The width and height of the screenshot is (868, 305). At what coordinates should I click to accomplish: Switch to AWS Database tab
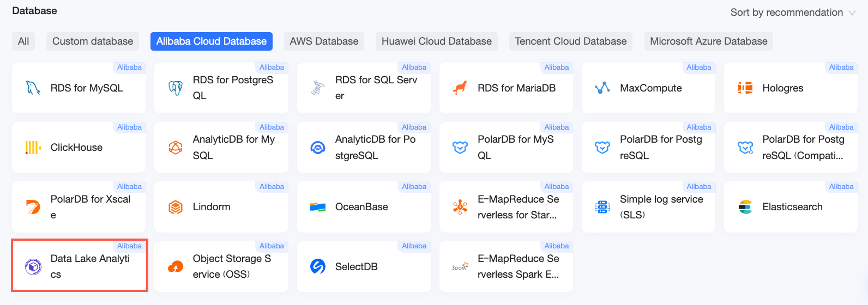[324, 41]
